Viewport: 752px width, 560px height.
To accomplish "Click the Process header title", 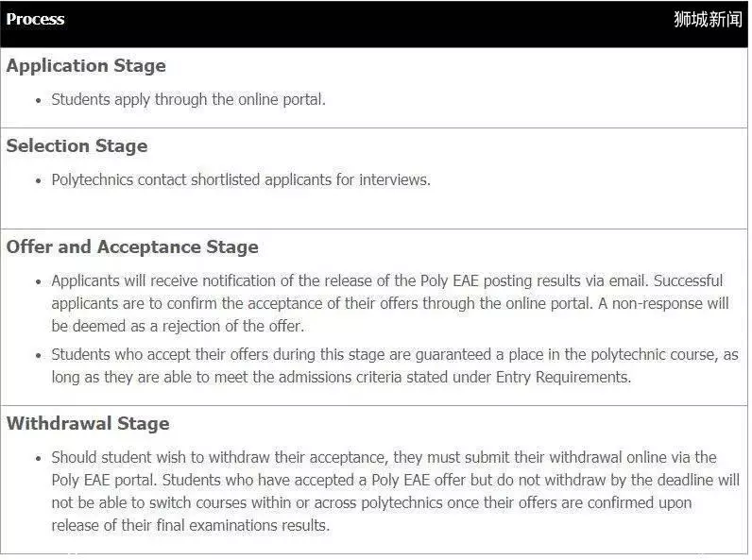I will (35, 19).
